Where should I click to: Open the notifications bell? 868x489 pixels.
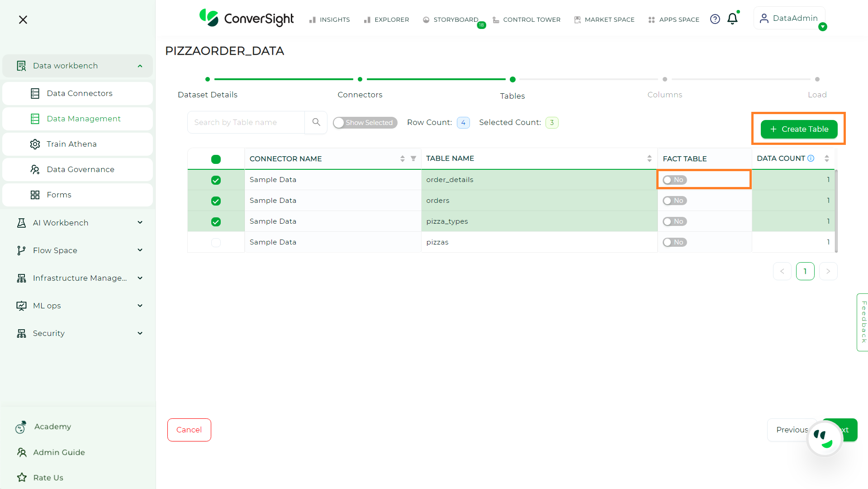pyautogui.click(x=732, y=19)
